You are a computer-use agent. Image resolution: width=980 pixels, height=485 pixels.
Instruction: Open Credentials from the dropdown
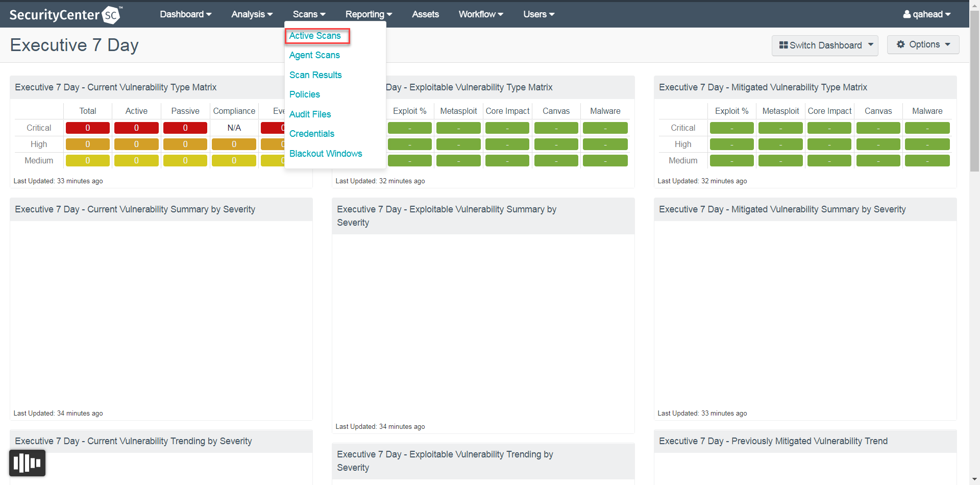tap(312, 134)
